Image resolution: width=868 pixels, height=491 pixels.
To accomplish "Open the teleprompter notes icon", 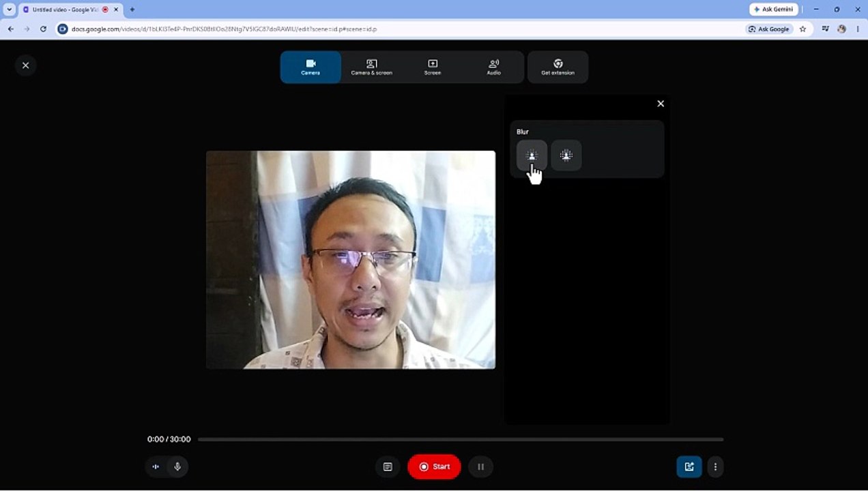I will 388,466.
